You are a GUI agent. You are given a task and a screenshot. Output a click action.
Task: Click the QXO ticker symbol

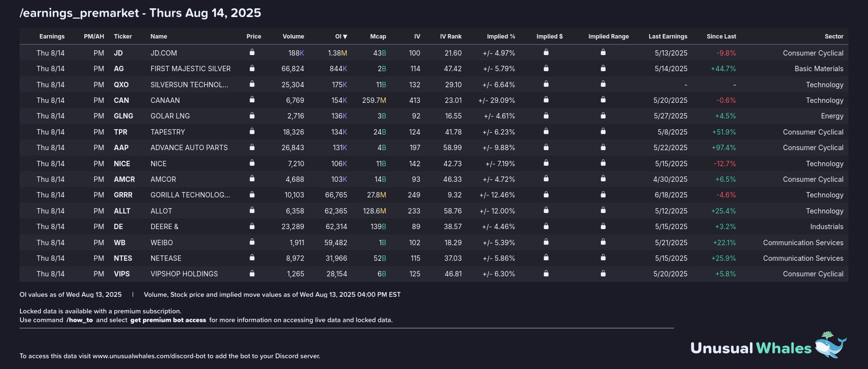tap(121, 85)
